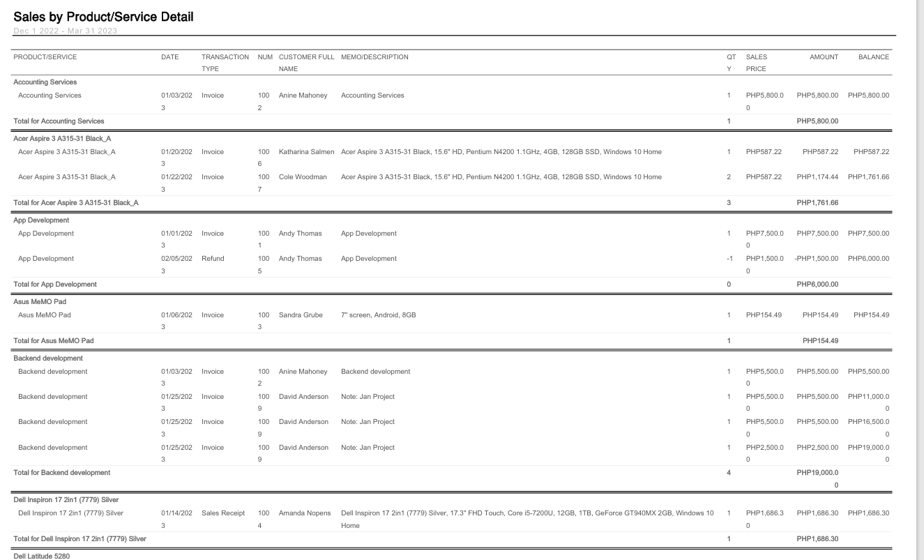
Task: Click the PRODUCT/SERVICE column header
Action: point(45,57)
